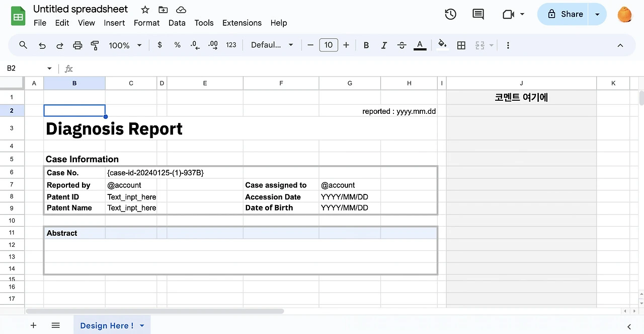
Task: Click the horizontal scrollbar thumb
Action: coord(155,311)
